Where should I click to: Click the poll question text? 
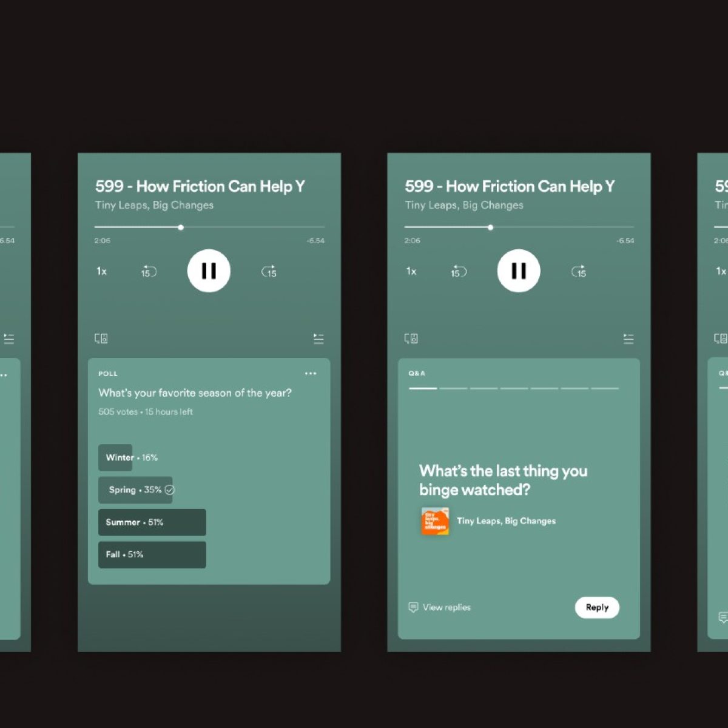point(195,393)
